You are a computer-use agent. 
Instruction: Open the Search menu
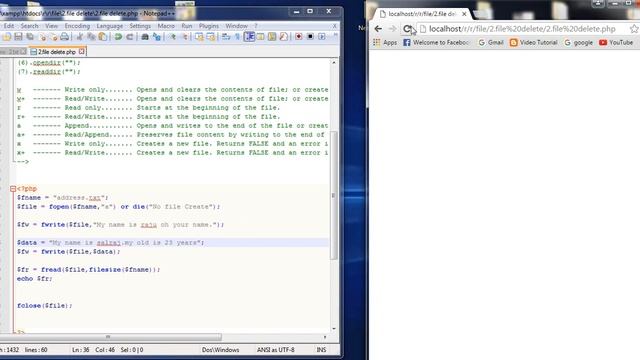tap(29, 26)
